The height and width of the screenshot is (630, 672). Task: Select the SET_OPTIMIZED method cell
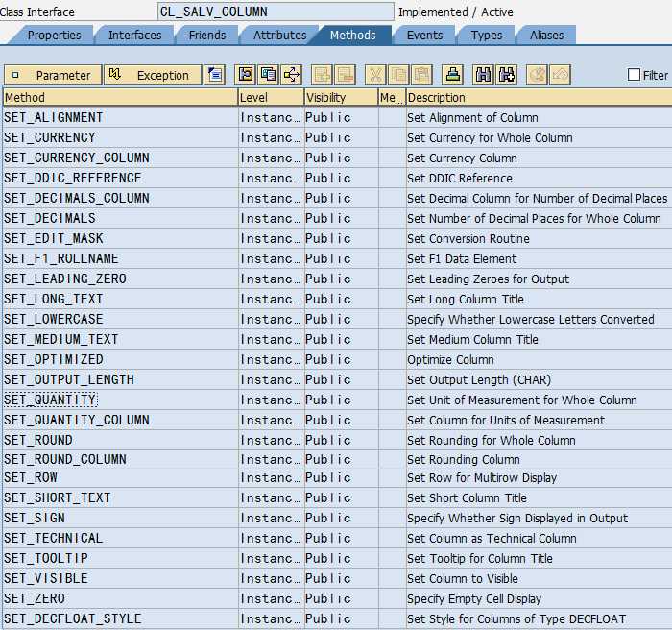[x=120, y=359]
